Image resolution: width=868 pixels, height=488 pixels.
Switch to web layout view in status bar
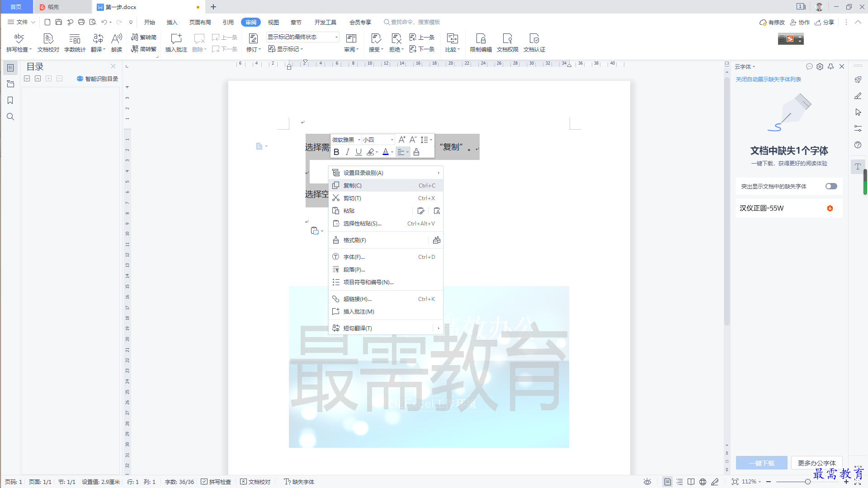pos(703,482)
